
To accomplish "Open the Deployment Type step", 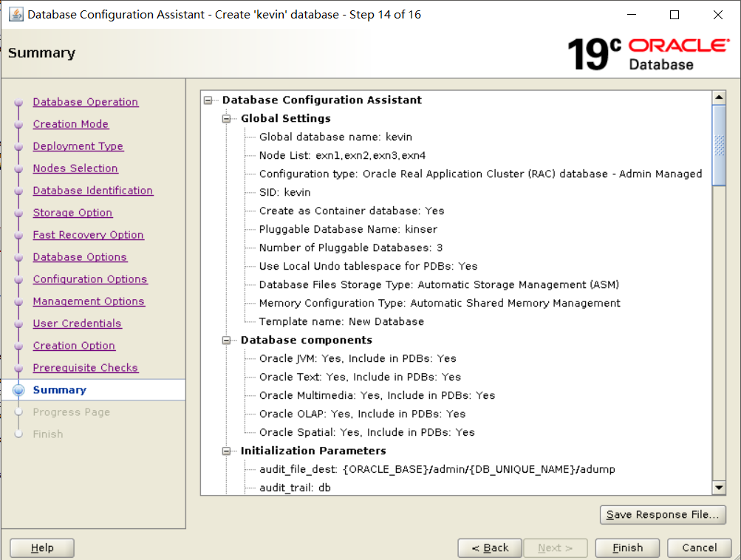I will (x=78, y=146).
